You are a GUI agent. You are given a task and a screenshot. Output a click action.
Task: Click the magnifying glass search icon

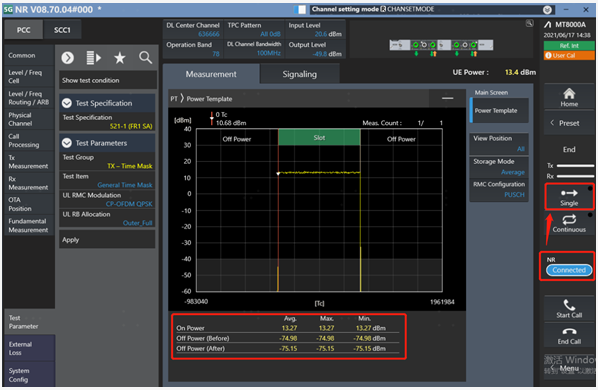145,58
